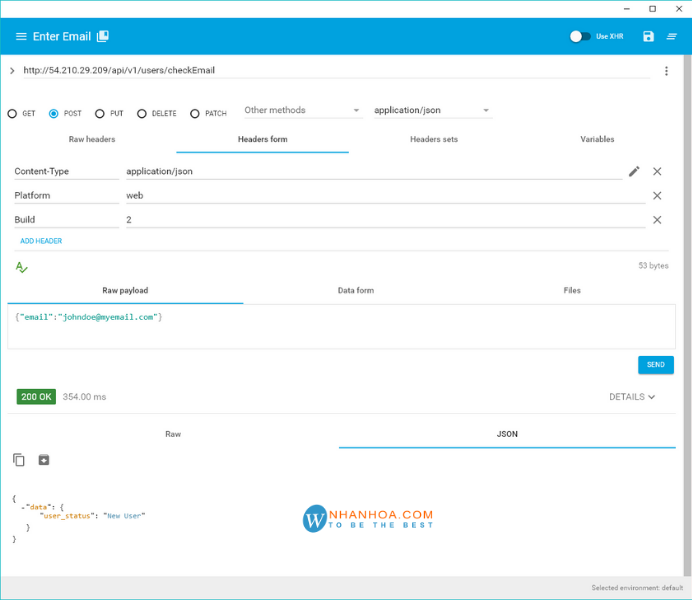Save response to file icon

43,460
